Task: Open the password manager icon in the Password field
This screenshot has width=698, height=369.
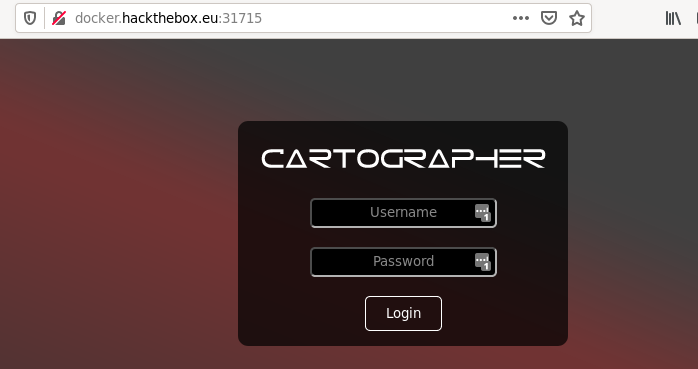Action: (x=482, y=262)
